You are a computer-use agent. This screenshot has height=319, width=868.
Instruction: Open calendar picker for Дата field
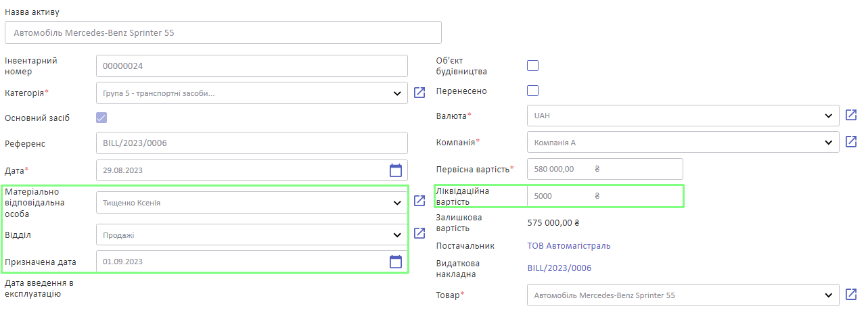coord(396,170)
